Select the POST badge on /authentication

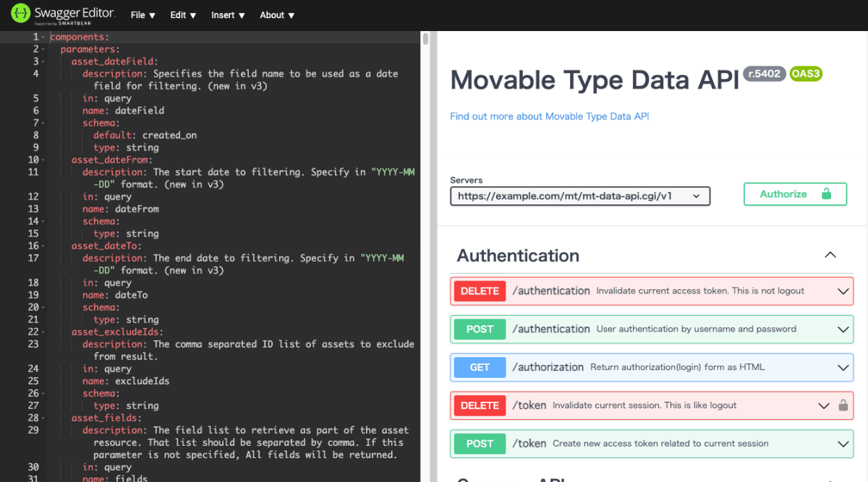pos(479,329)
